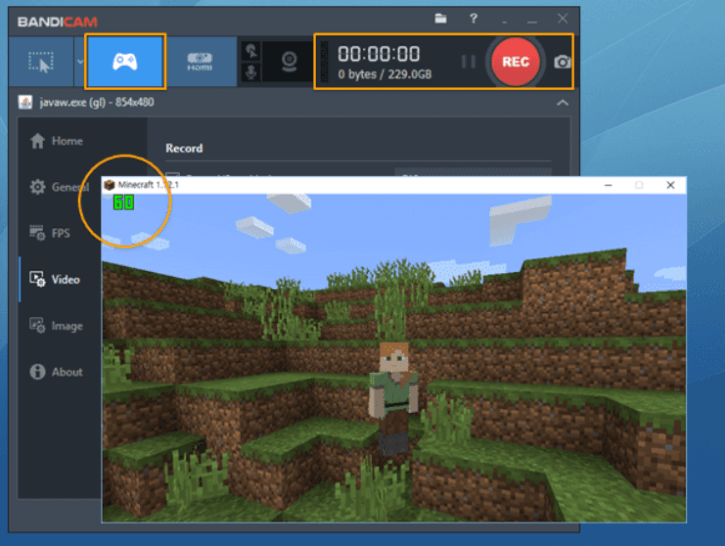Viewport: 725px width, 546px height.
Task: Minimize the Bandicam window
Action: pyautogui.click(x=532, y=21)
